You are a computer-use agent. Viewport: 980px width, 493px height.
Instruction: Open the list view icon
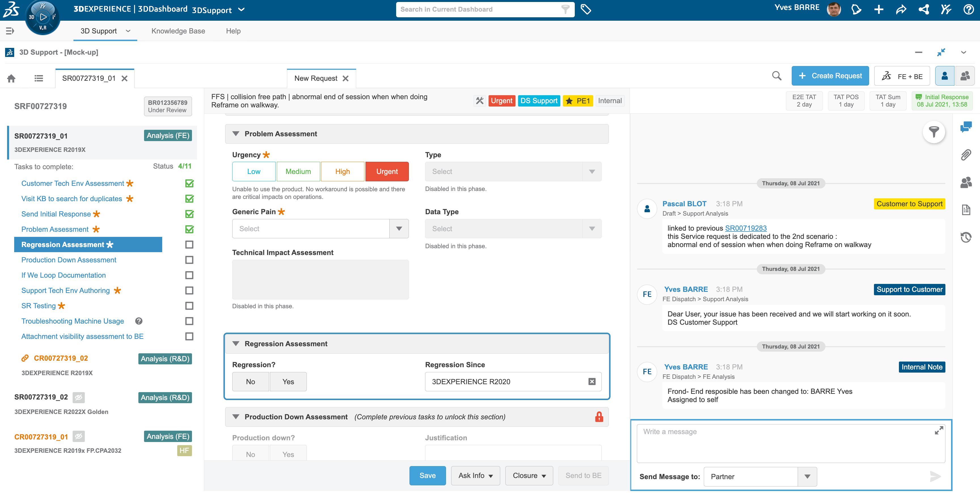pos(39,78)
